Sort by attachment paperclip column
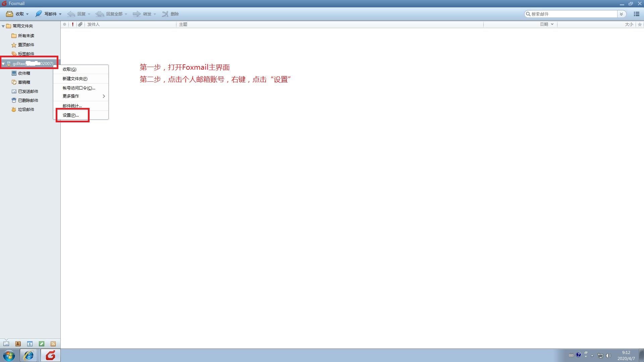The height and width of the screenshot is (362, 644). (x=80, y=24)
